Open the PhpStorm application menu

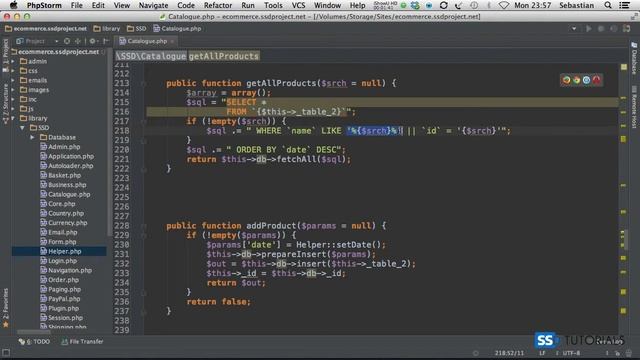click(x=44, y=5)
